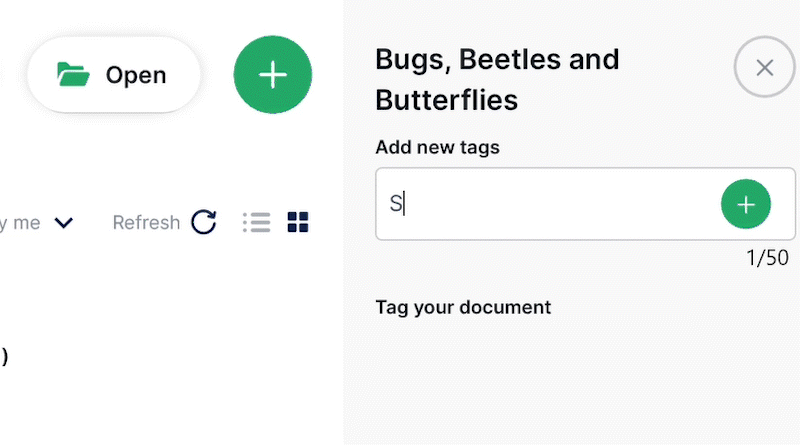Click the 'Add new tags' label
Image resolution: width=800 pixels, height=445 pixels.
click(x=437, y=148)
